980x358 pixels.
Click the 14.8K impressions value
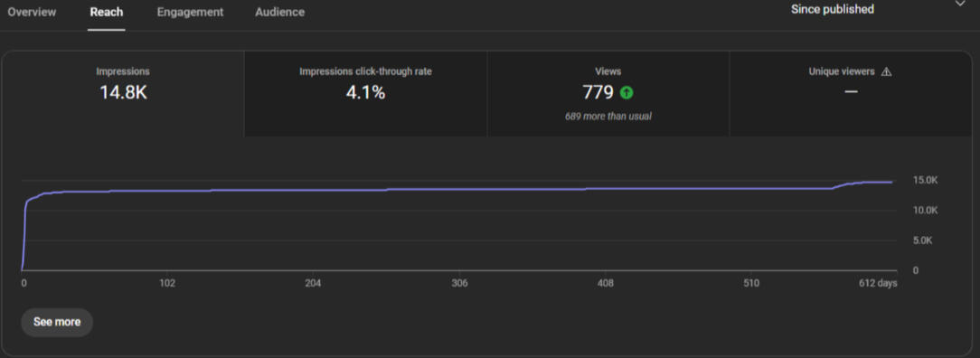(x=123, y=92)
